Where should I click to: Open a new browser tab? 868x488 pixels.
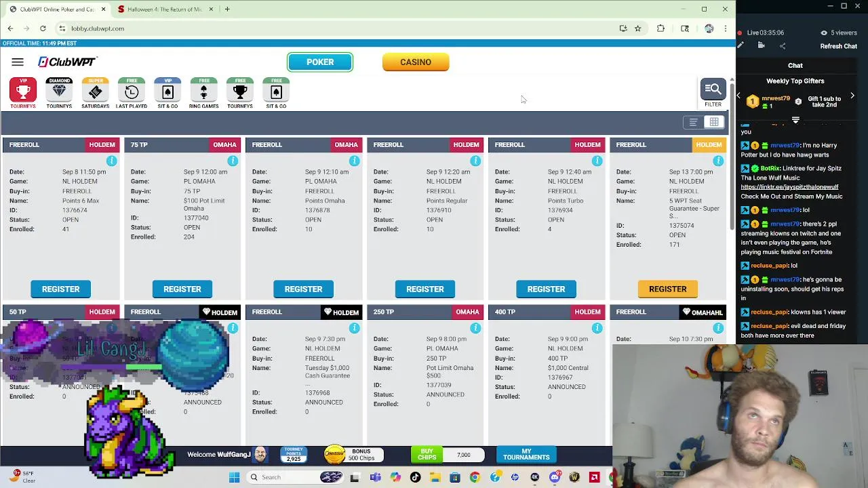click(227, 9)
